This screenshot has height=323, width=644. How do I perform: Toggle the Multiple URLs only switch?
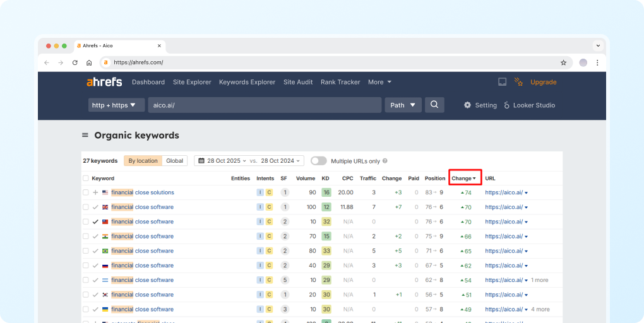(x=319, y=161)
